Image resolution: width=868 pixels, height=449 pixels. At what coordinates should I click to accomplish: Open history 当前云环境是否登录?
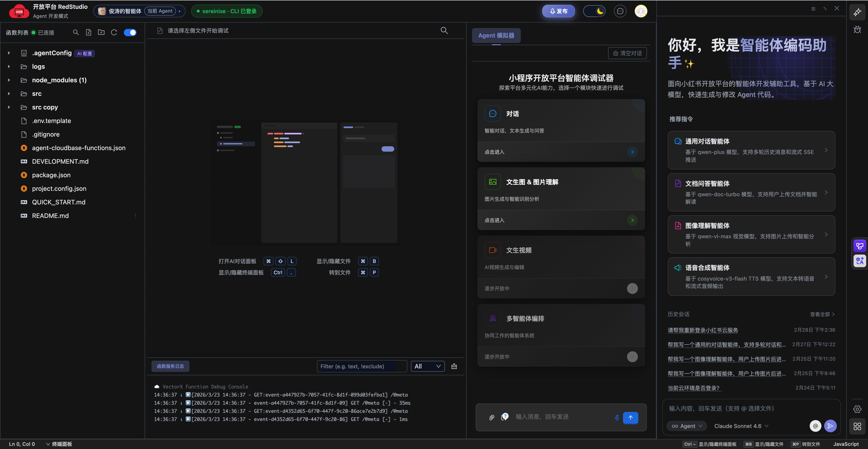[694, 388]
